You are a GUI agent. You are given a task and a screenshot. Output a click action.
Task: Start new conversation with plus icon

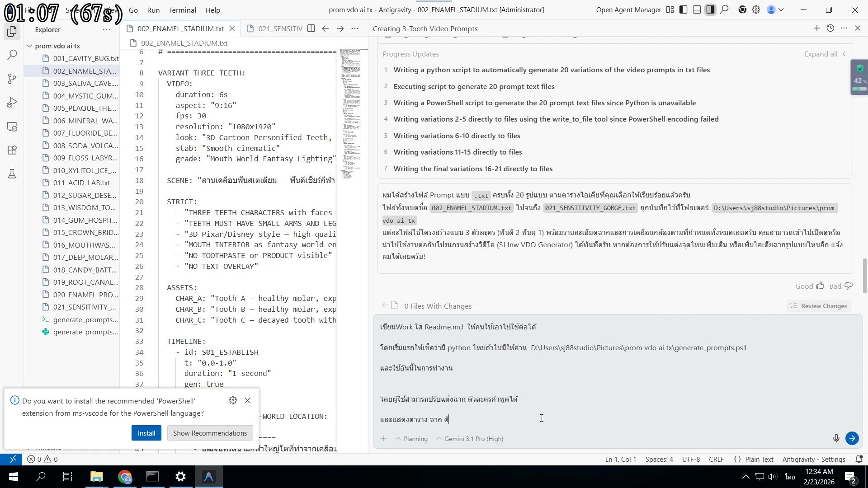(x=816, y=28)
